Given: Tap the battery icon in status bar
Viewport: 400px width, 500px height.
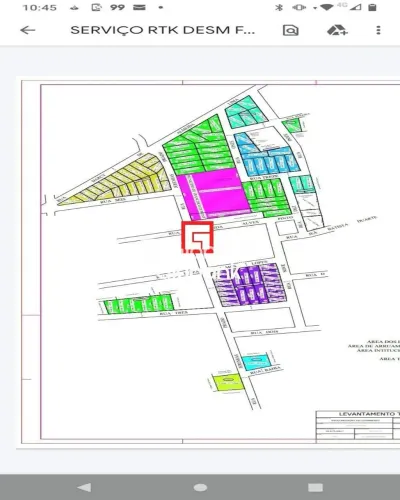Looking at the screenshot, I should point(372,7).
